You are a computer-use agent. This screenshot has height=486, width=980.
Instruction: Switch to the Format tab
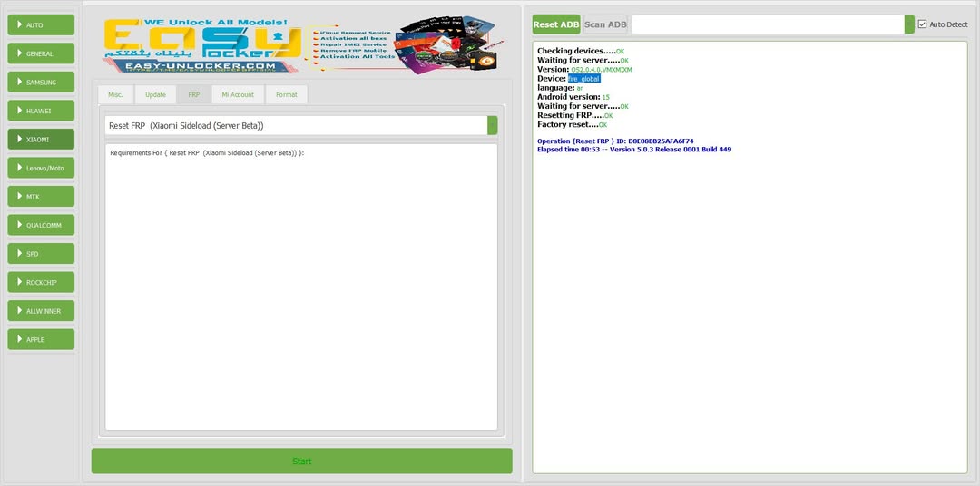pyautogui.click(x=286, y=95)
